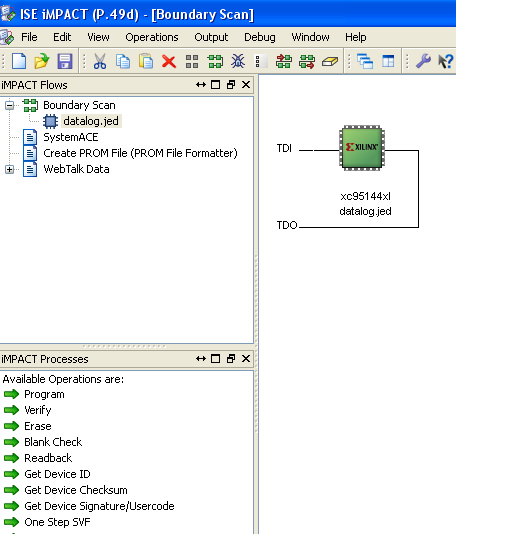The height and width of the screenshot is (534, 512).
Task: Click the chain icon with red arrow on bottom
Action: click(x=307, y=62)
